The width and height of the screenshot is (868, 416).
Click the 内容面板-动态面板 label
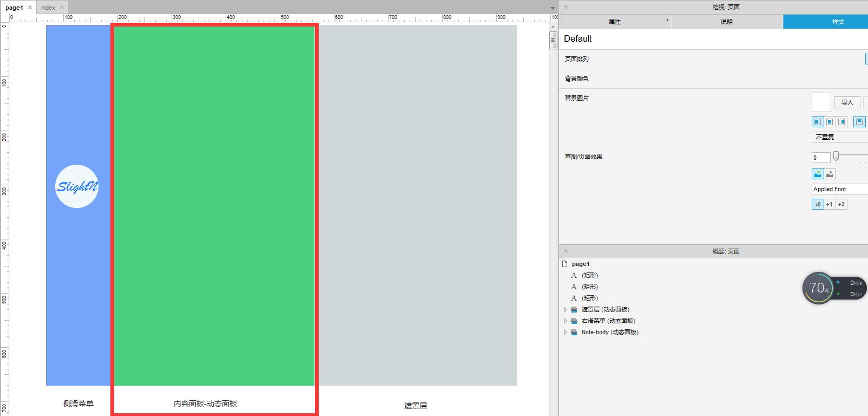click(206, 404)
